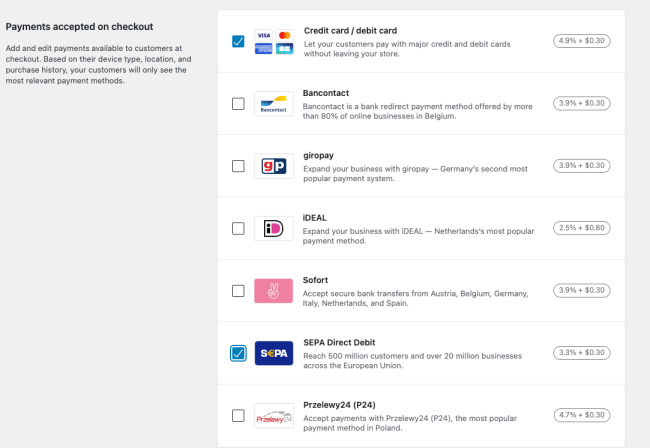Viewport: 650px width, 448px height.
Task: Click the Przelewy24 4.7% + $0.30 fee badge
Action: click(x=582, y=416)
